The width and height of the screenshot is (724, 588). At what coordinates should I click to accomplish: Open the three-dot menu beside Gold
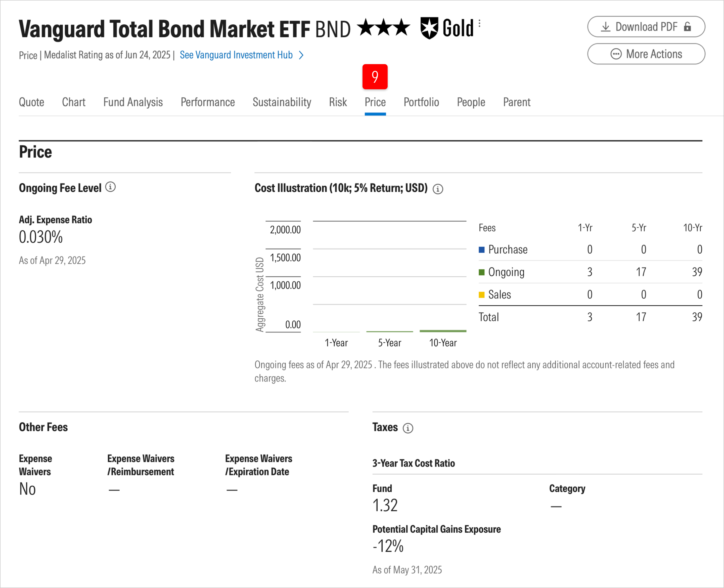point(479,23)
